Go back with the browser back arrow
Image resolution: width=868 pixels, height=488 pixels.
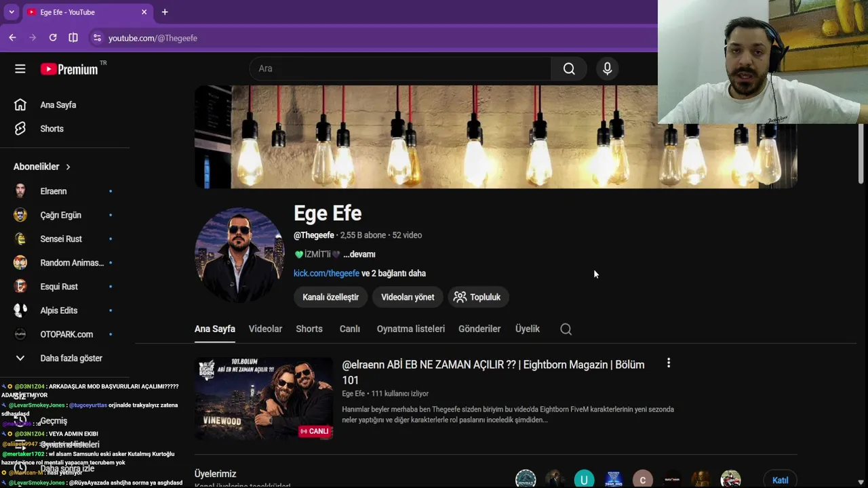(12, 38)
